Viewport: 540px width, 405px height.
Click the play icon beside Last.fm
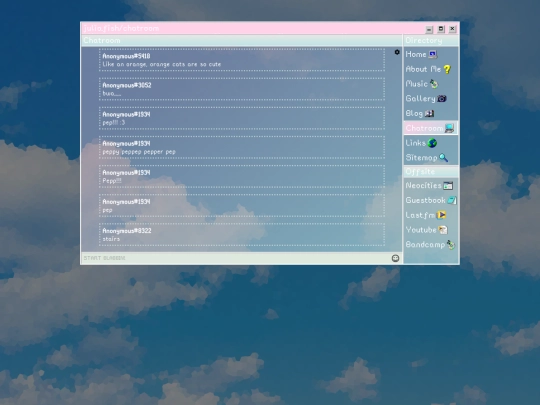point(442,215)
